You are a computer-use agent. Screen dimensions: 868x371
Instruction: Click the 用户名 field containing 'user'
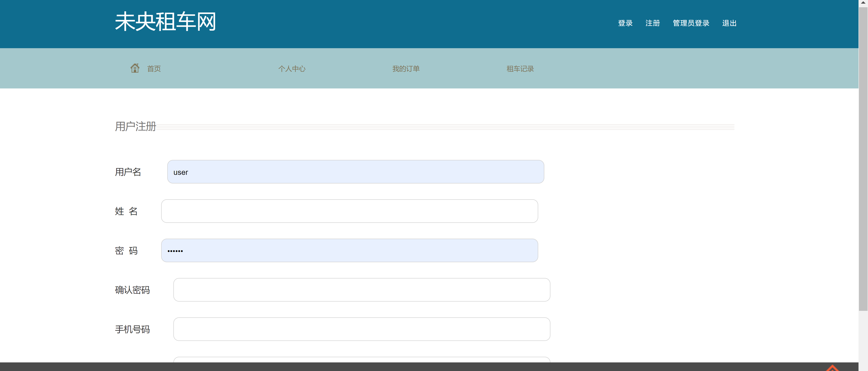355,172
